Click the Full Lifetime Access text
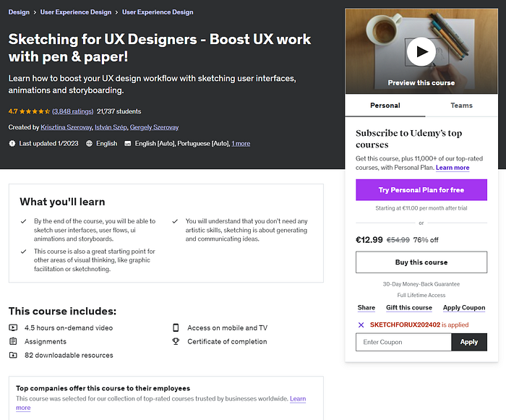Viewport: 506px width, 420px height. pos(421,295)
